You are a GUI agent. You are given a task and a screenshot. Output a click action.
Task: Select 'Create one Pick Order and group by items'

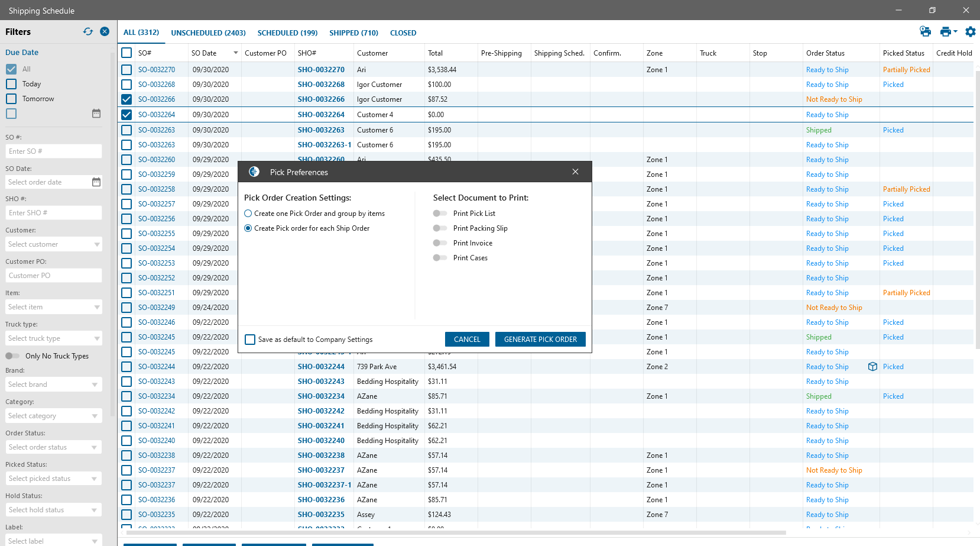click(248, 214)
